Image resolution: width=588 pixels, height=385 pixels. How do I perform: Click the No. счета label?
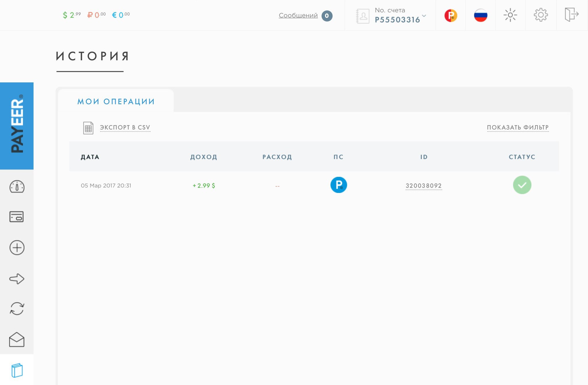(x=390, y=10)
